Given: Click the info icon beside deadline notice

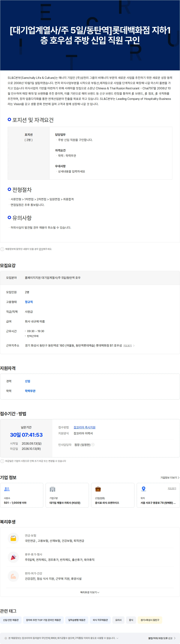Looking at the screenshot, I should pyautogui.click(x=2, y=461).
